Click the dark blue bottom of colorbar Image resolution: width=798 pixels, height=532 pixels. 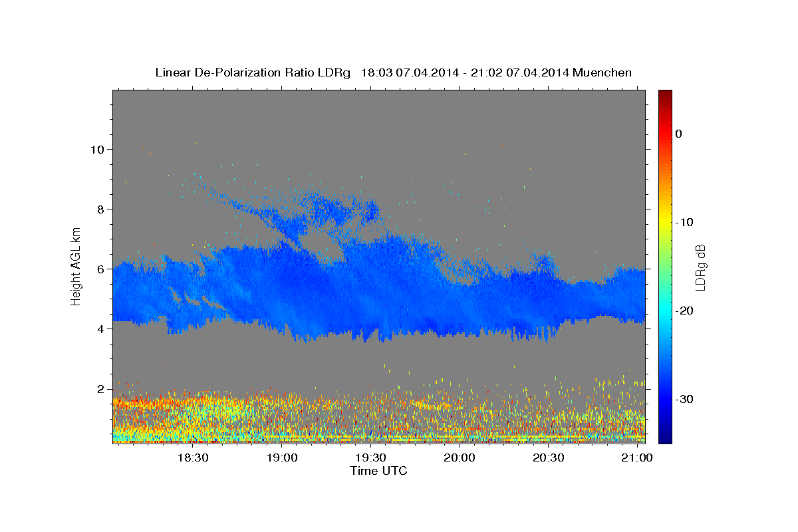pyautogui.click(x=665, y=438)
